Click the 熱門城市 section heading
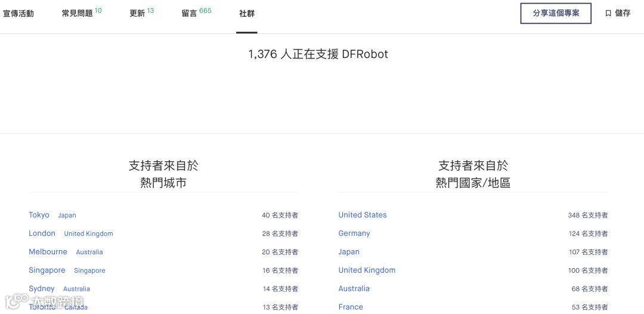Screen dimensions: 644x314 (x=163, y=183)
